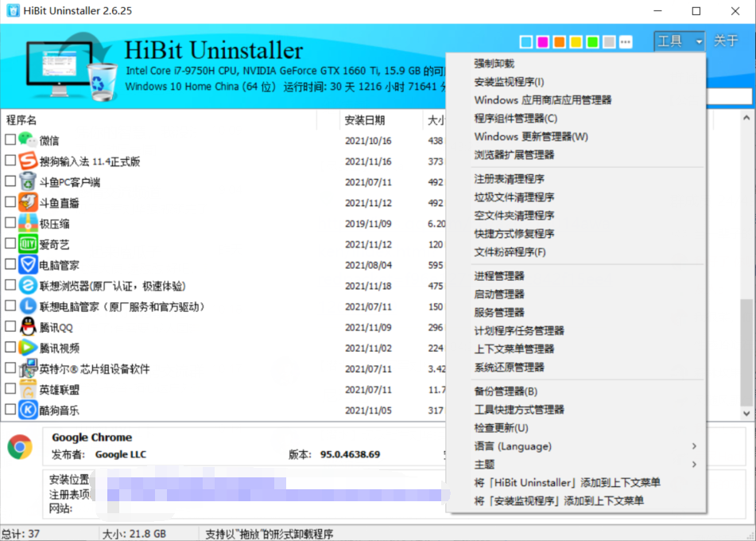Click the 腾讯QQ penguin icon
This screenshot has width=756, height=541.
[28, 327]
